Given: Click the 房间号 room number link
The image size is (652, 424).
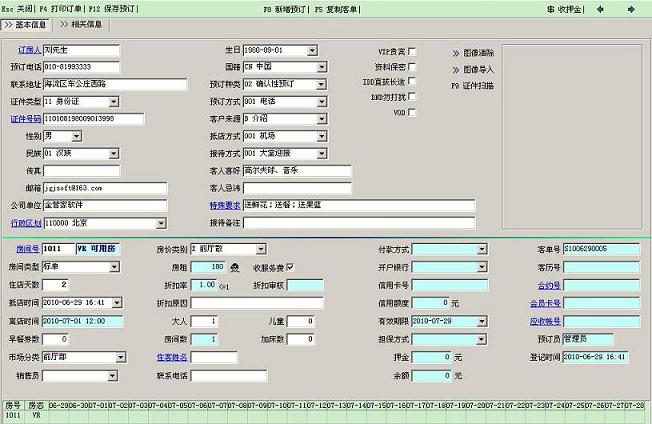Looking at the screenshot, I should [26, 250].
